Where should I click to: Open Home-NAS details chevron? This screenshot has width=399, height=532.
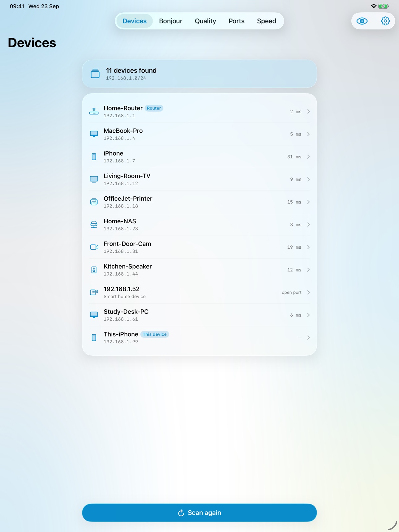308,225
